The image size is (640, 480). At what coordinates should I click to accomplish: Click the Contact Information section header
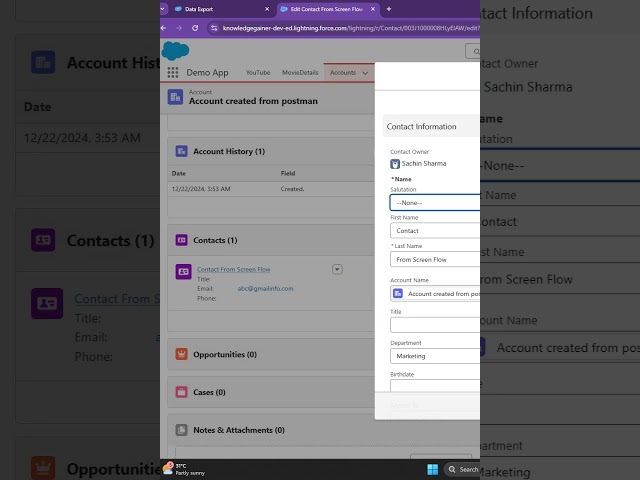[x=431, y=127]
